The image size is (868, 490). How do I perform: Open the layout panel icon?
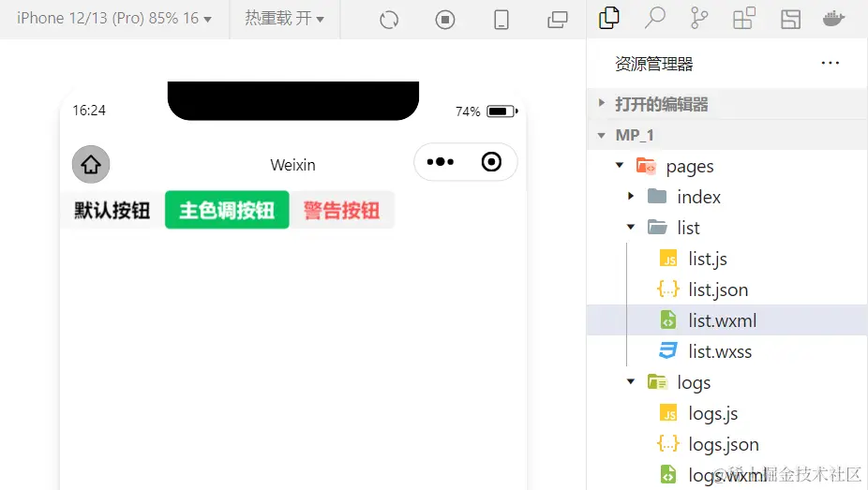[790, 20]
